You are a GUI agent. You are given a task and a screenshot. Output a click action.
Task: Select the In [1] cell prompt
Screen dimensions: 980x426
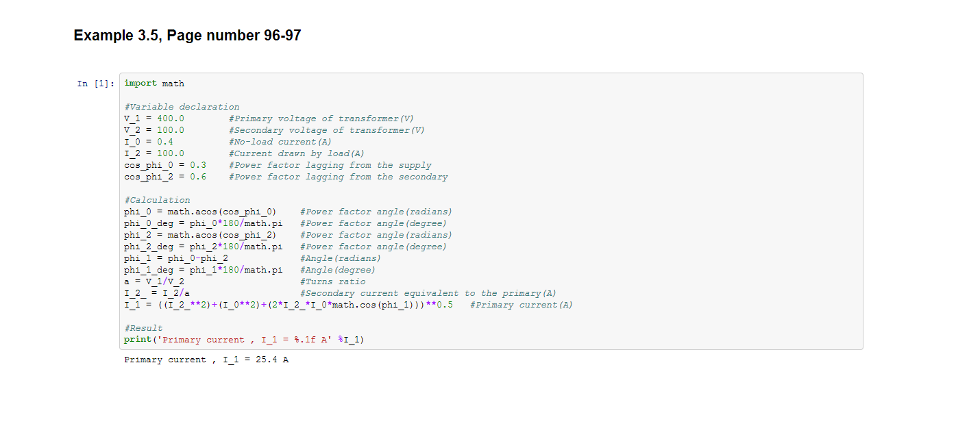point(96,84)
